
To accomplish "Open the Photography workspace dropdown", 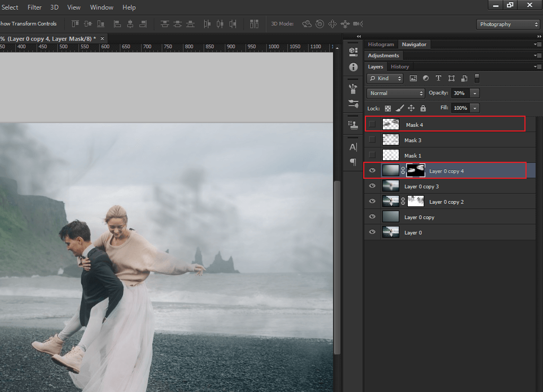I will coord(508,24).
